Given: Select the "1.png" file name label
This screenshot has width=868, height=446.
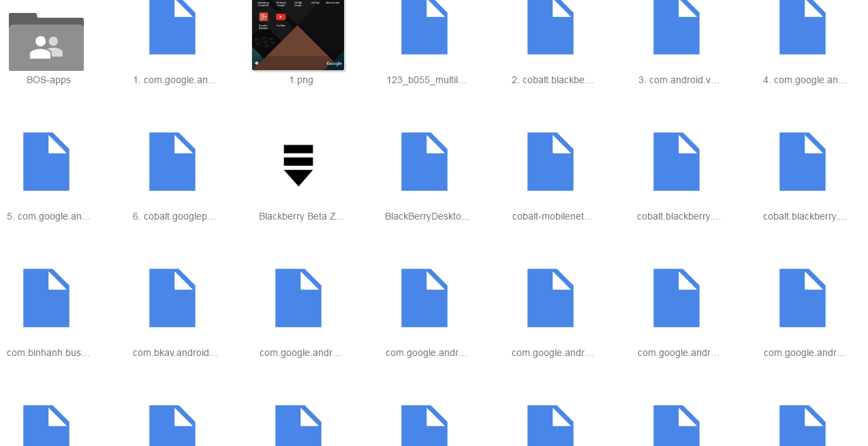Looking at the screenshot, I should (x=301, y=80).
